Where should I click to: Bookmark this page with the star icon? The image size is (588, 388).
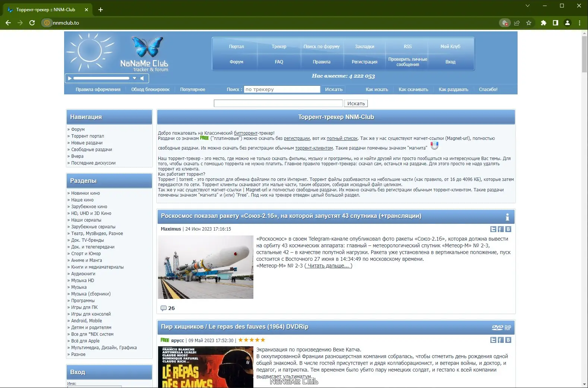click(x=529, y=23)
